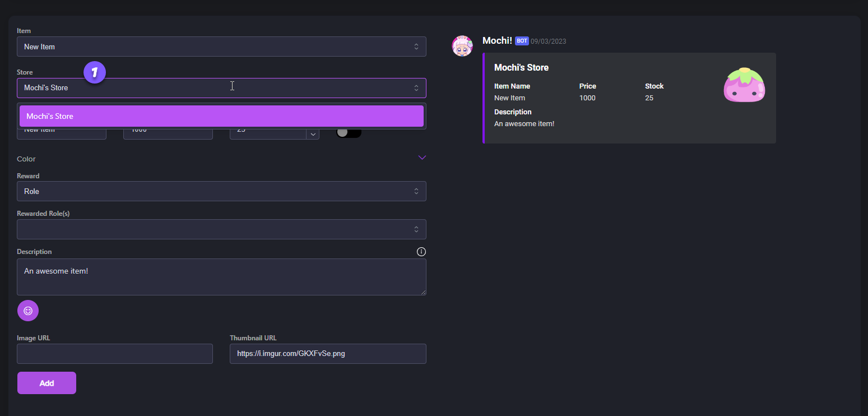
Task: Click the Mochi's Store embed title
Action: coord(521,68)
